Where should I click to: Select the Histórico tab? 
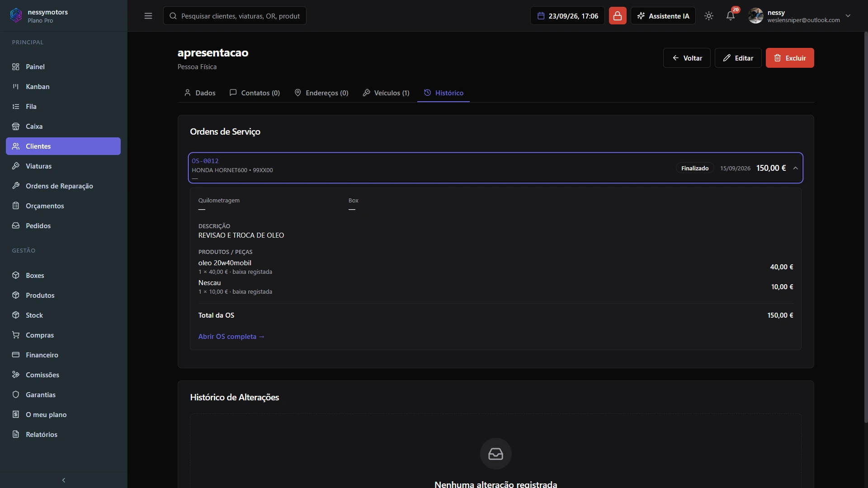point(443,93)
